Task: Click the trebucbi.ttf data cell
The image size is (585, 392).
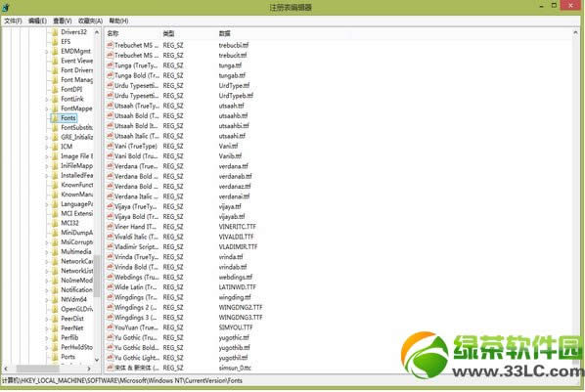Action: 234,45
